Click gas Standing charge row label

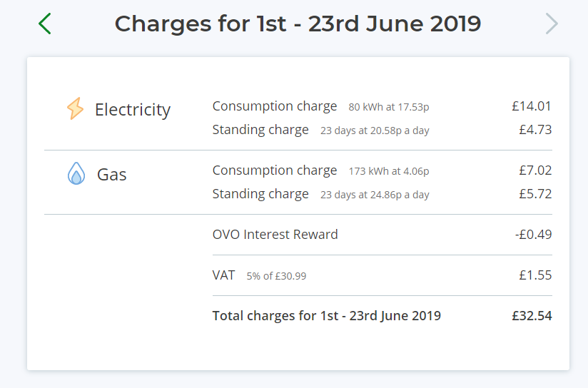[260, 194]
